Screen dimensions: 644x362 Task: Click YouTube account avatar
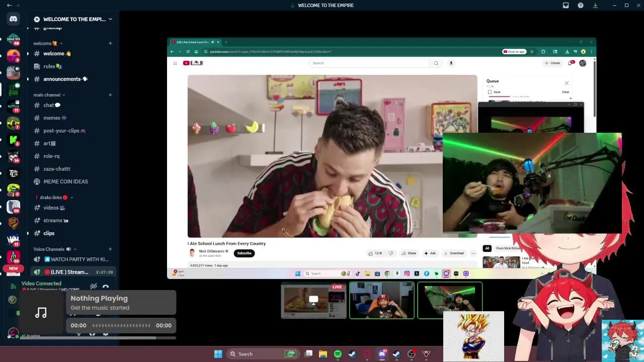pos(583,63)
